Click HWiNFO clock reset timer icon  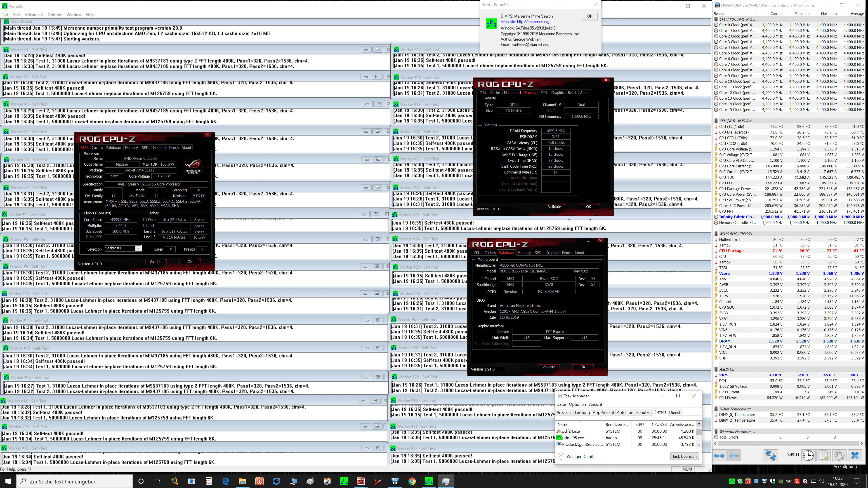808,456
